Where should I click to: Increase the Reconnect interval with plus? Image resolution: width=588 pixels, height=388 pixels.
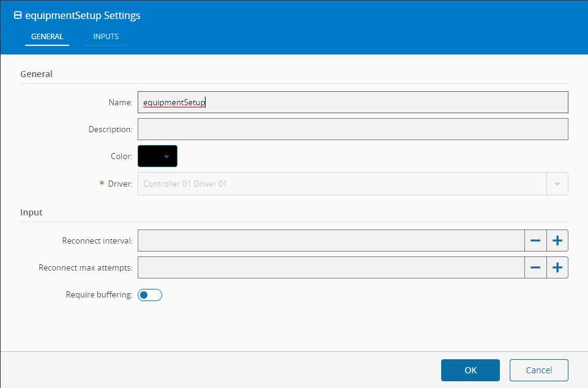[x=557, y=241]
